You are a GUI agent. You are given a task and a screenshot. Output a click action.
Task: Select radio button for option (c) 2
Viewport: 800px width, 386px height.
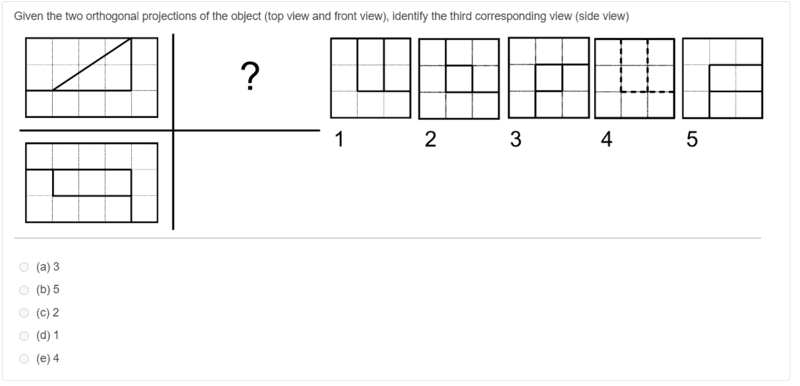23,313
